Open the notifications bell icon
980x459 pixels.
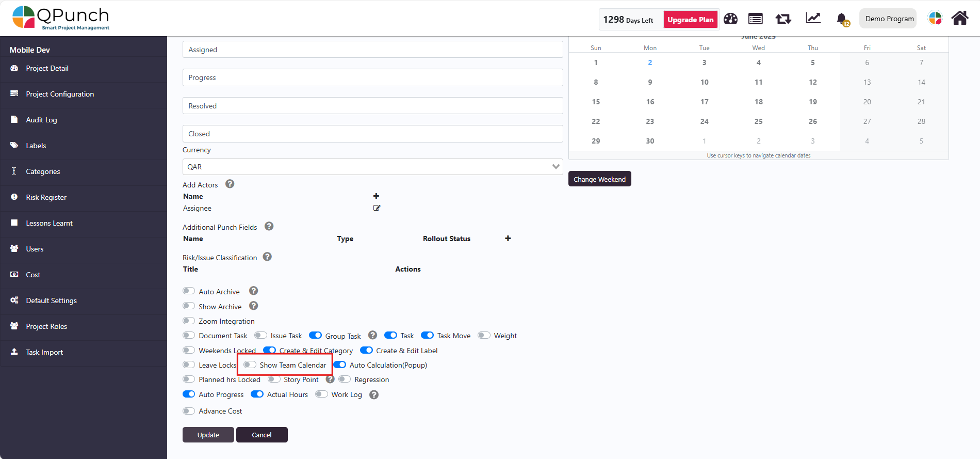click(842, 19)
